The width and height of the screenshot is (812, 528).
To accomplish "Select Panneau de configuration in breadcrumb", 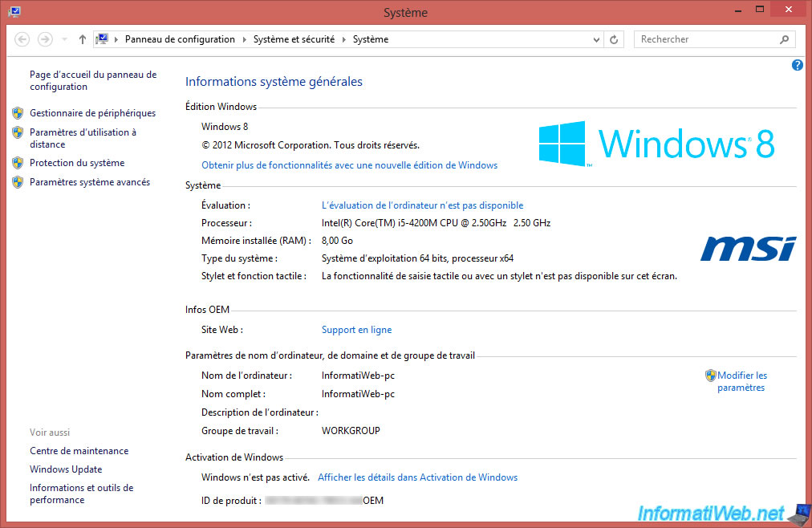I will click(180, 39).
